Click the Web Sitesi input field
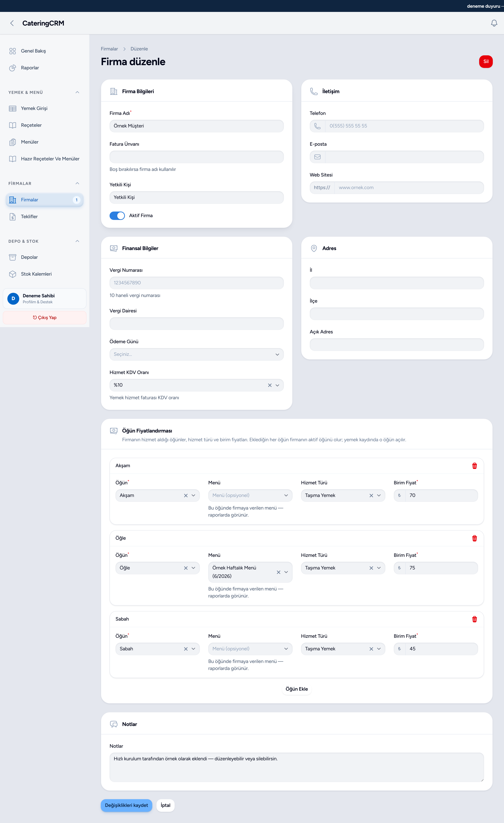This screenshot has height=823, width=504. pos(409,188)
